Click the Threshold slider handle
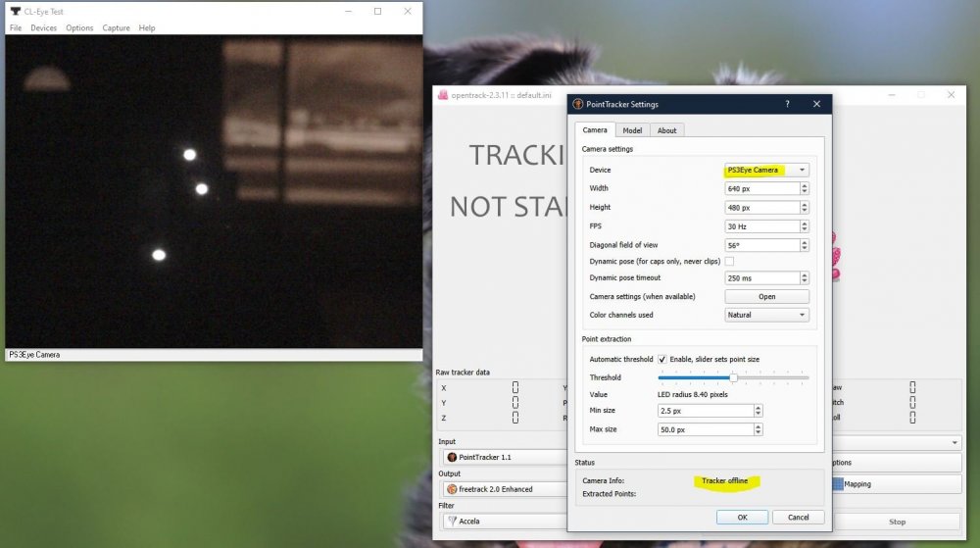Viewport: 980px width, 548px height. pyautogui.click(x=733, y=377)
